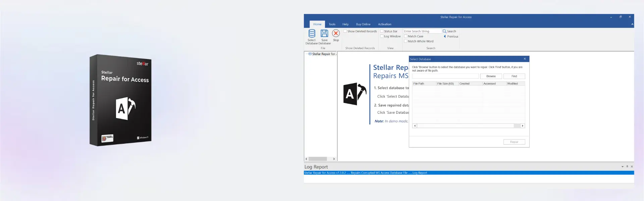Click the Save Database floppy icon
The width and height of the screenshot is (644, 201).
pos(324,33)
